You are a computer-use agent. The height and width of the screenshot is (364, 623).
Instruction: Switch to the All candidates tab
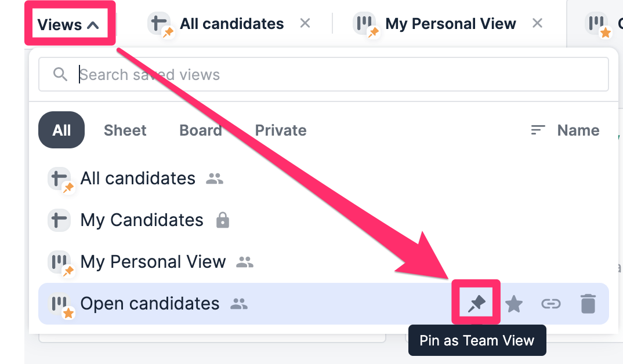pos(231,24)
